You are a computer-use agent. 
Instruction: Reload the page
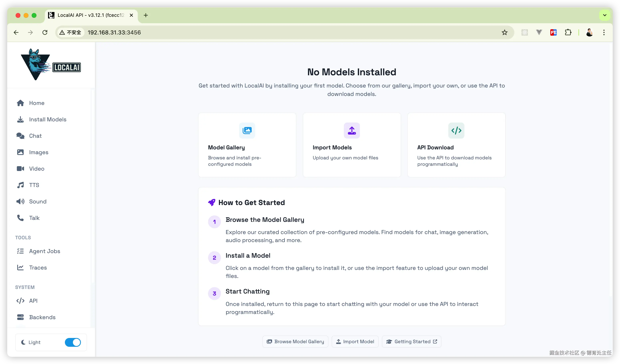coord(45,32)
